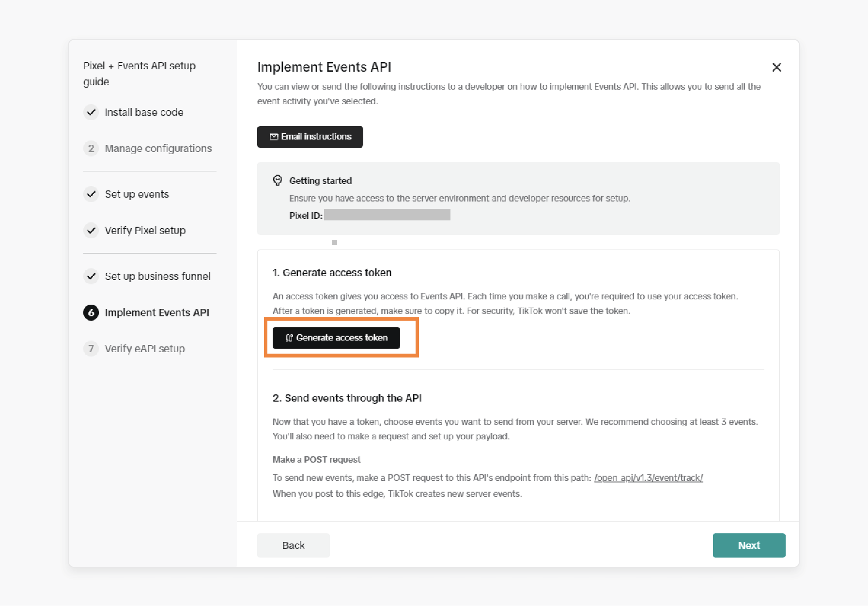This screenshot has width=868, height=606.
Task: Click step 6 number badge
Action: coord(91,313)
